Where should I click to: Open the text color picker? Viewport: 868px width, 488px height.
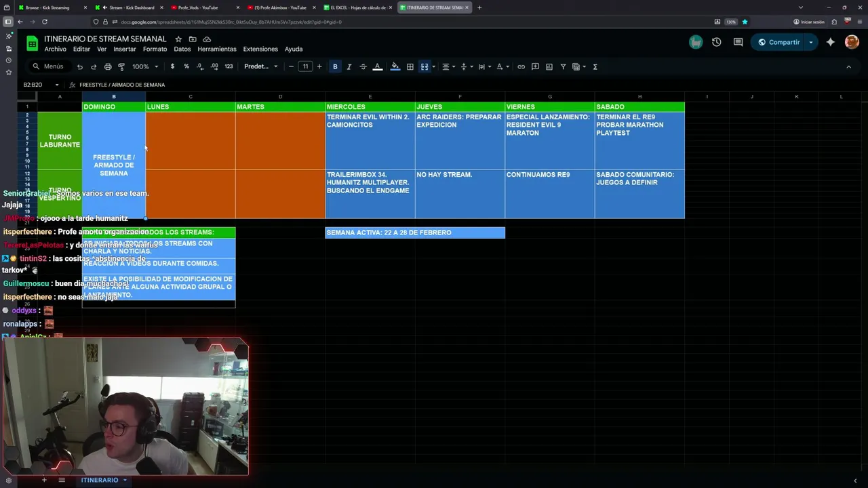[378, 66]
